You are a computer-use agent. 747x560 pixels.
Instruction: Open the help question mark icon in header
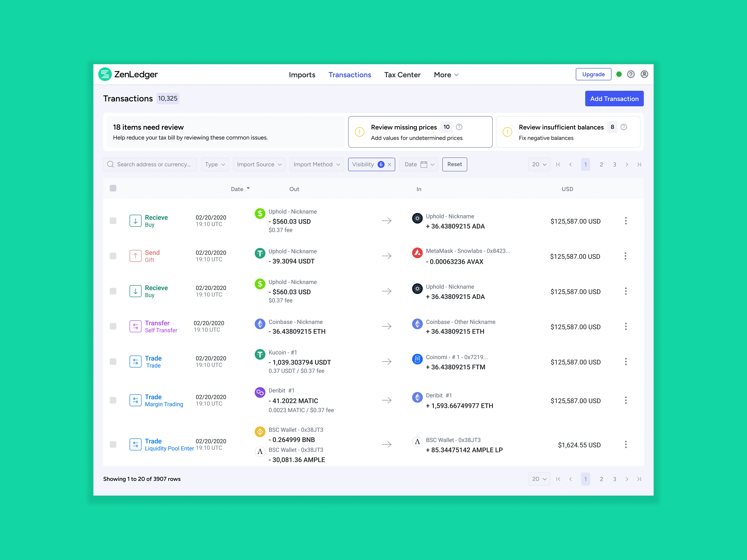(631, 74)
